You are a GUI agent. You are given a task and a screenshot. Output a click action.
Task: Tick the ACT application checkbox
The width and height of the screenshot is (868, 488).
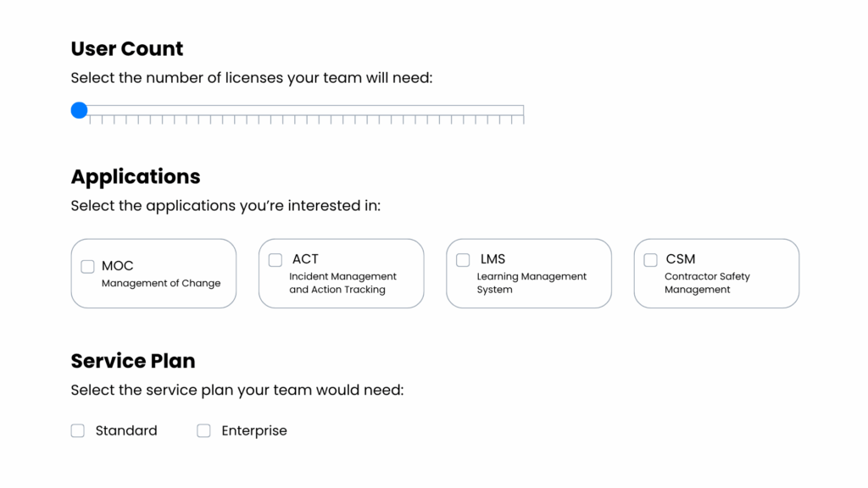275,260
